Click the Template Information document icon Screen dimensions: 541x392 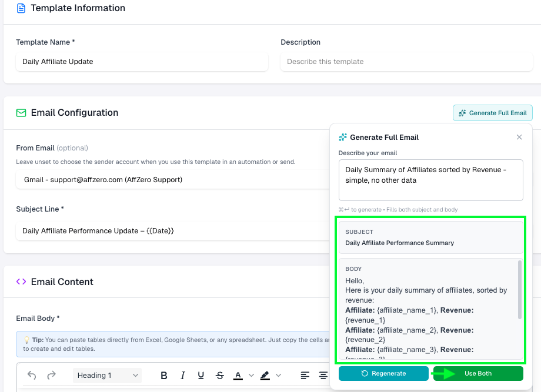click(21, 8)
